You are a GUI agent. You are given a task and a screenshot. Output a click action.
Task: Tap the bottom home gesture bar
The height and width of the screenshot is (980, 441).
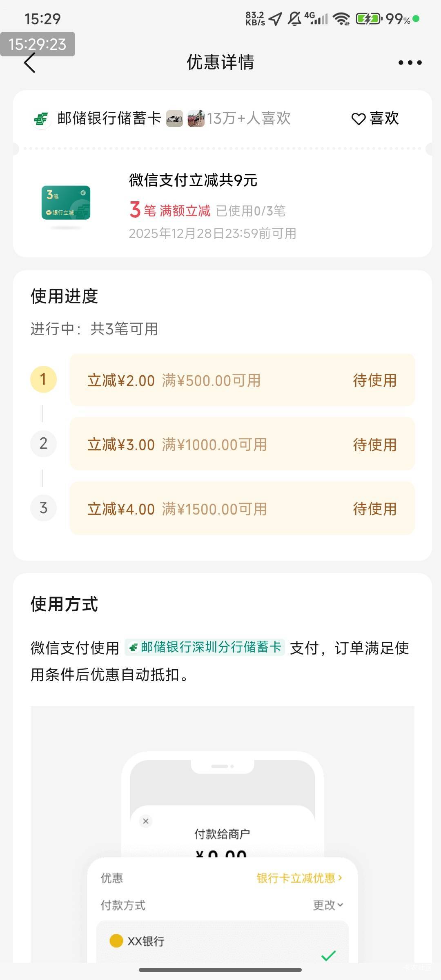pyautogui.click(x=220, y=970)
